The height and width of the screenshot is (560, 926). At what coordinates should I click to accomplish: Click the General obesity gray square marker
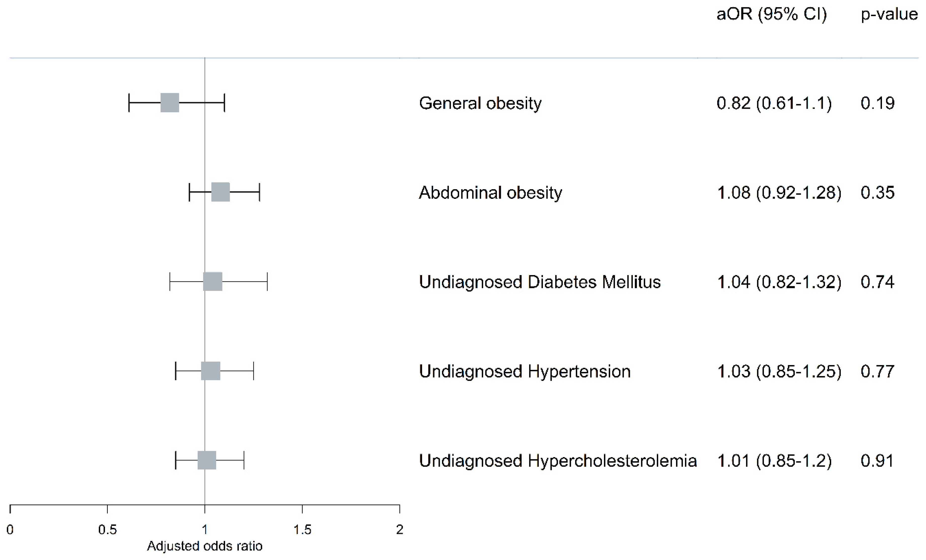(x=169, y=103)
